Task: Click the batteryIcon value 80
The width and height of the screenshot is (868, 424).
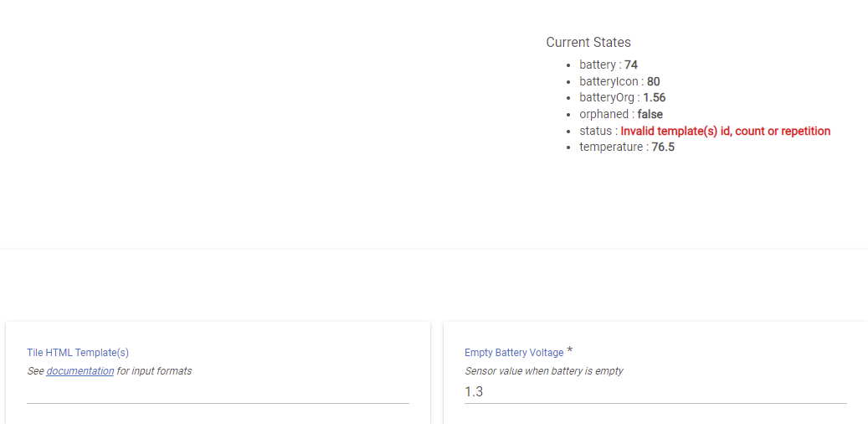Action: [653, 81]
